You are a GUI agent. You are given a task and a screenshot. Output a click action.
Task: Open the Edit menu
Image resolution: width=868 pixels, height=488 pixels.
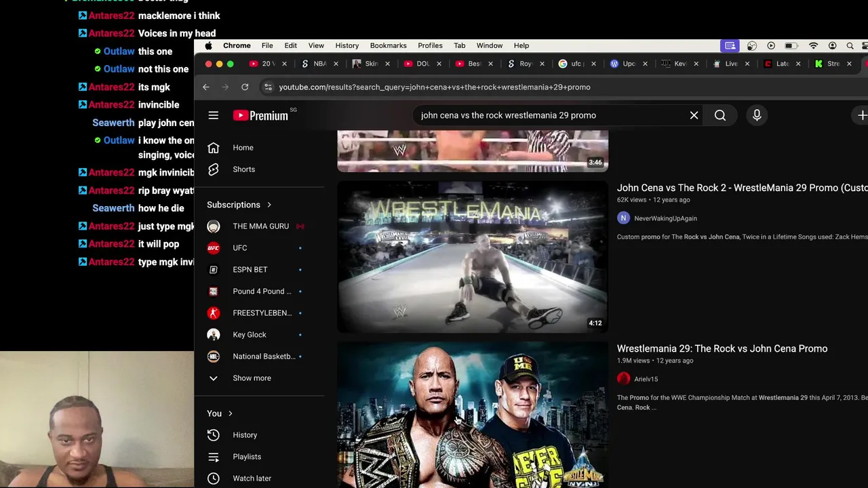pyautogui.click(x=290, y=45)
